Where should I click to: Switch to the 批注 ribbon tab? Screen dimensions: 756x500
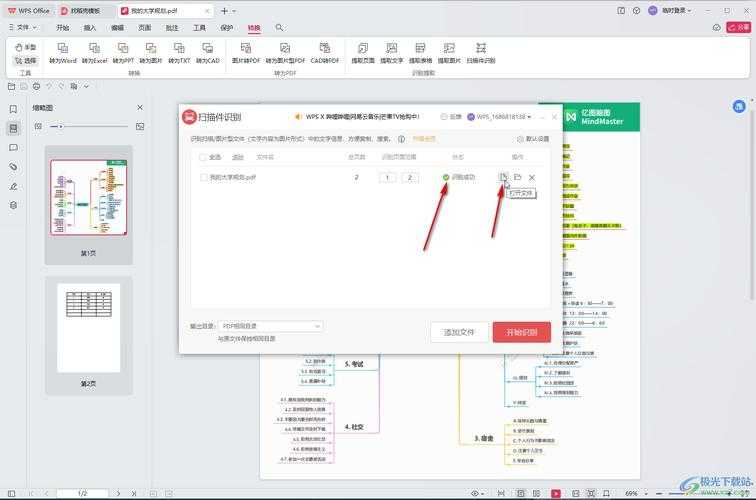coord(172,27)
